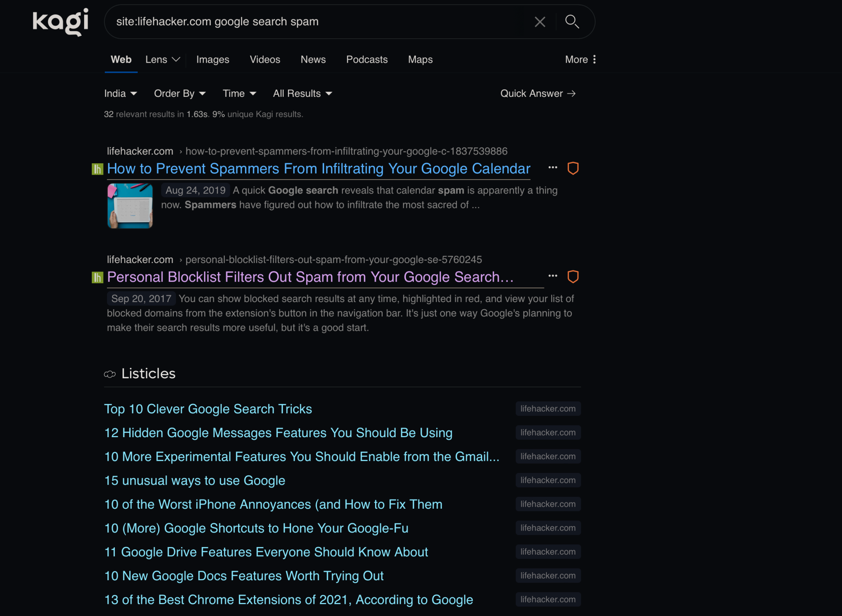The height and width of the screenshot is (616, 842).
Task: Click lifehacker.com badge beside 12 Hidden Google
Action: point(548,433)
